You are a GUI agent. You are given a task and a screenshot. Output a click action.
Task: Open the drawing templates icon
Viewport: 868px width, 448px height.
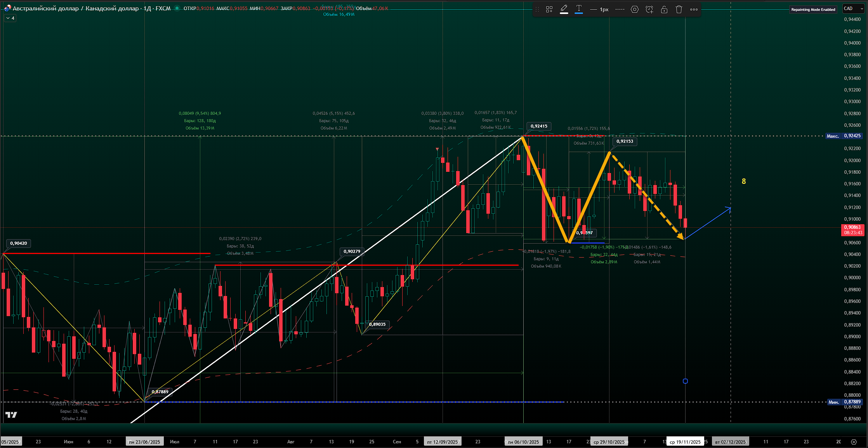549,9
